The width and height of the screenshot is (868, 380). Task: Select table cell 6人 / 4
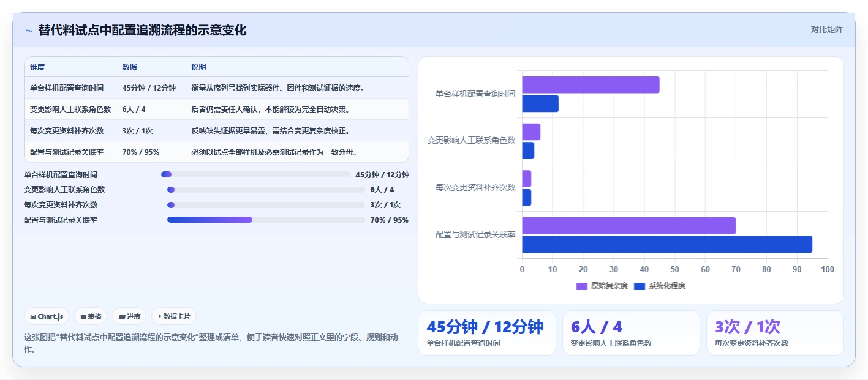(134, 110)
